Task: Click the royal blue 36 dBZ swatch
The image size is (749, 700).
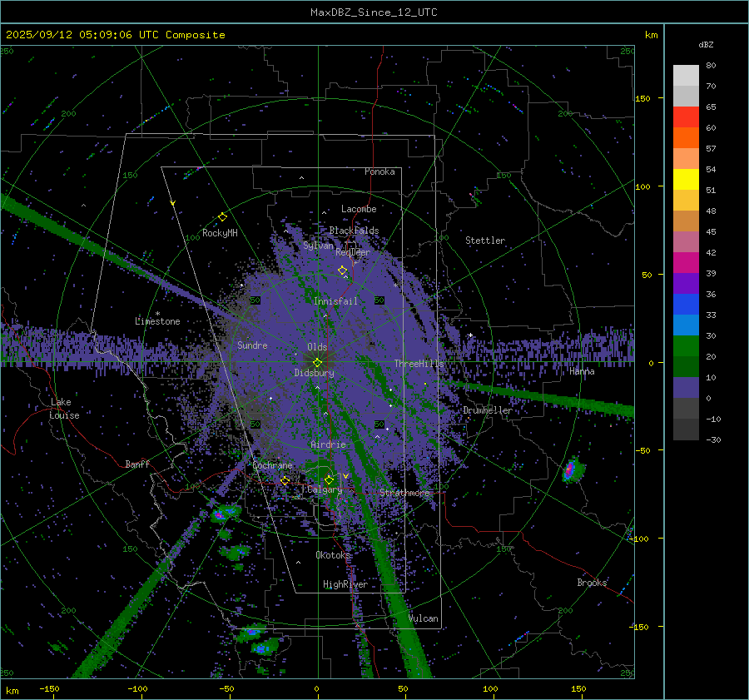Action: [686, 305]
